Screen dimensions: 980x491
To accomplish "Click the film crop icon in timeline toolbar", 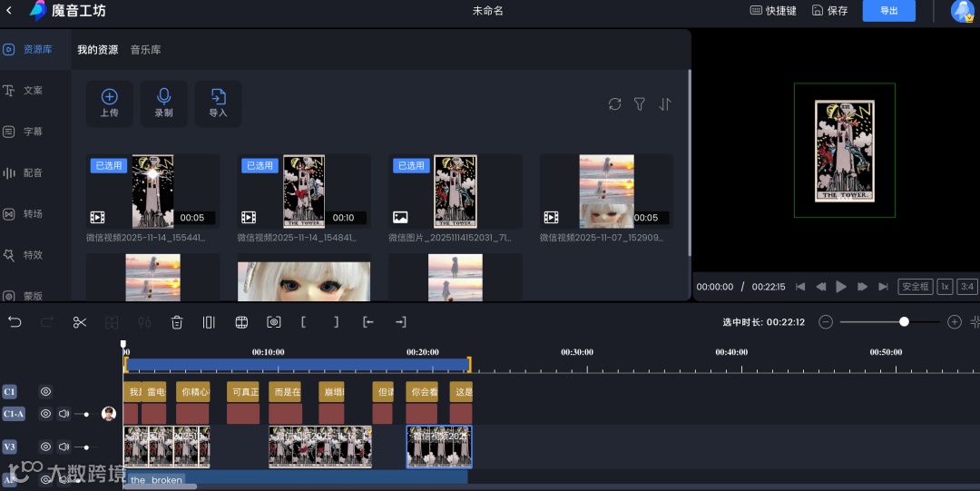I will [x=241, y=322].
